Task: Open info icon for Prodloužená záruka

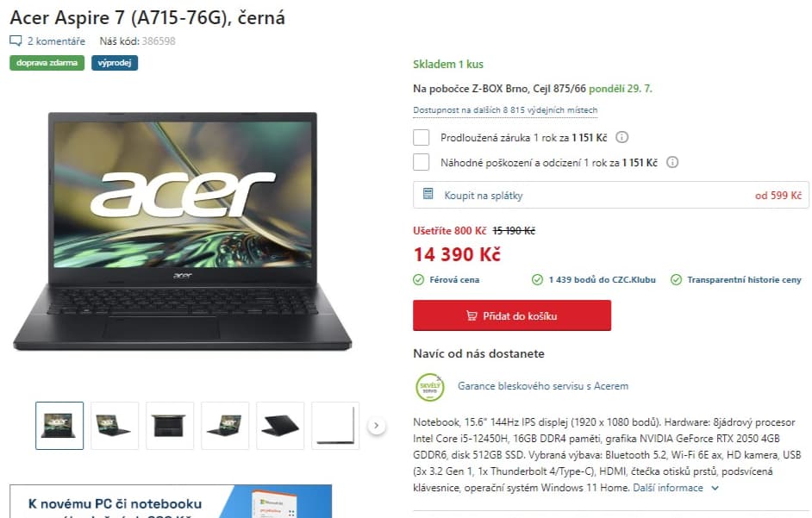Action: coord(622,137)
